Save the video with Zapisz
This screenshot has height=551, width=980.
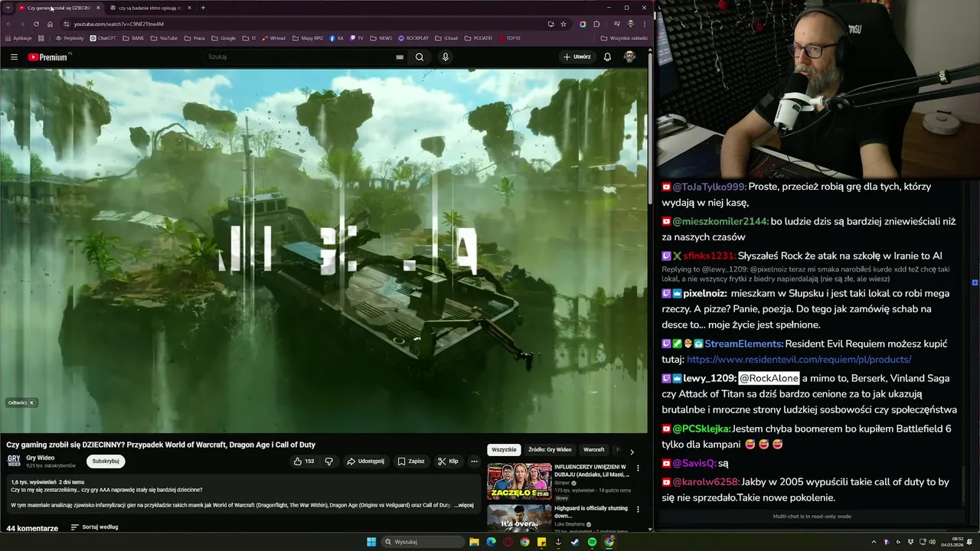[412, 461]
